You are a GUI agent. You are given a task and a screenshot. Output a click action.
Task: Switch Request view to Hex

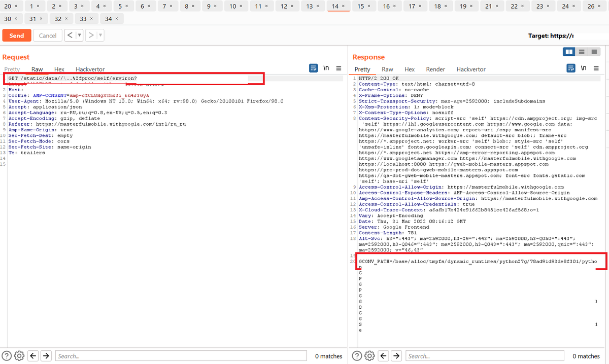(x=59, y=69)
